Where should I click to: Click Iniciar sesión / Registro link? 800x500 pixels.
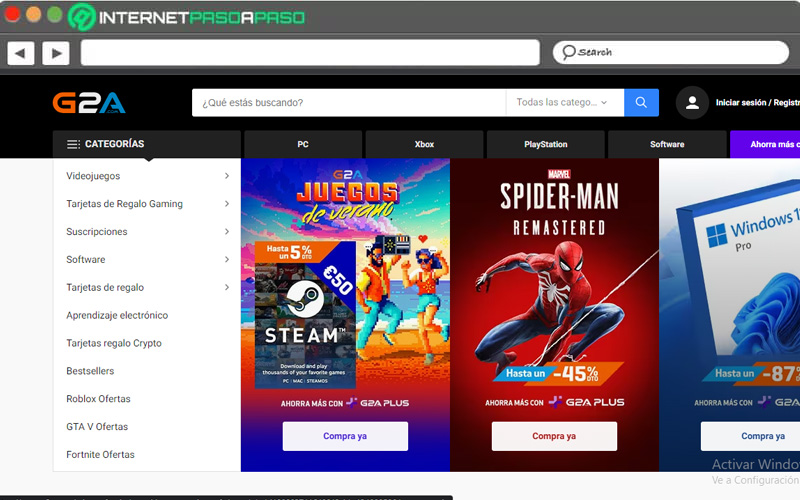pos(758,103)
